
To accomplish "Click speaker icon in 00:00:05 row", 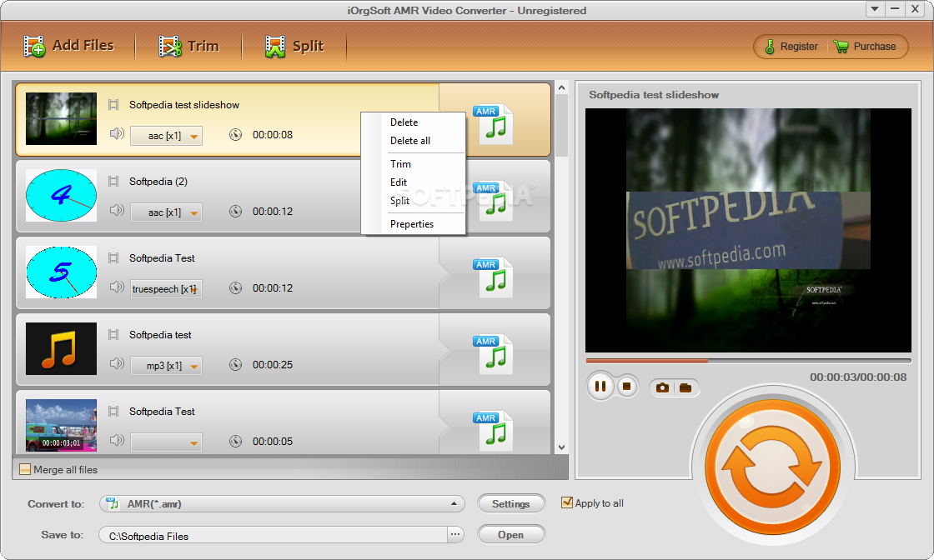I will (117, 440).
